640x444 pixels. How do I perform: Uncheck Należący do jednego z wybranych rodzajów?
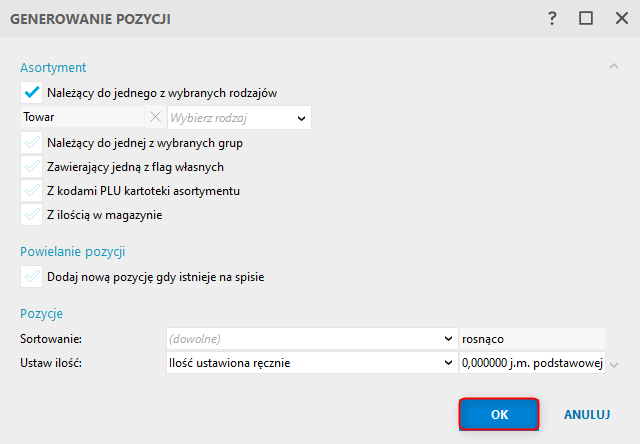(x=31, y=92)
